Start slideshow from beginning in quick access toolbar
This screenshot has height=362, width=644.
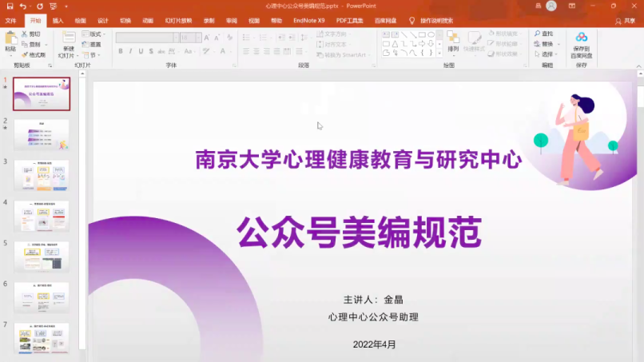coord(53,6)
